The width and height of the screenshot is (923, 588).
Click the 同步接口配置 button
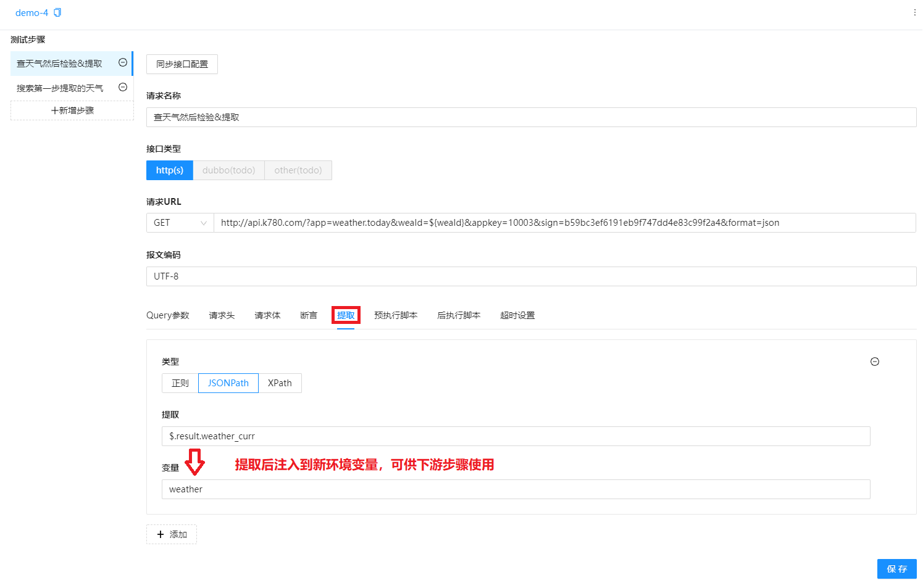[182, 64]
